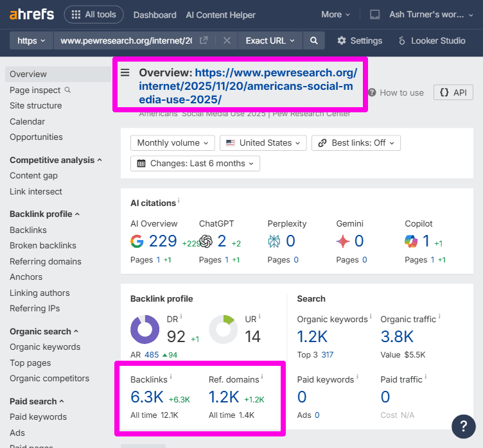Select Overview in the sidebar

point(58,74)
